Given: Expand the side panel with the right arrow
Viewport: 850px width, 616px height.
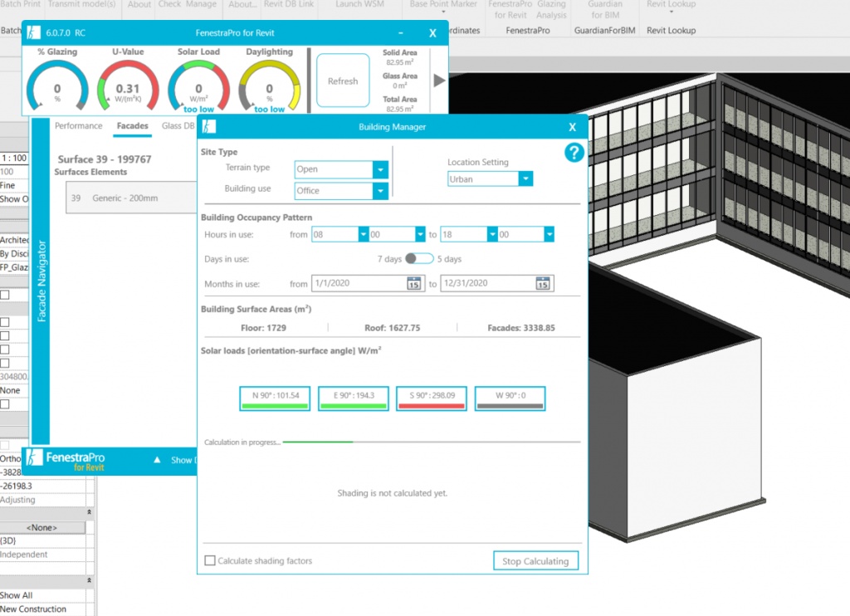Looking at the screenshot, I should [x=439, y=81].
